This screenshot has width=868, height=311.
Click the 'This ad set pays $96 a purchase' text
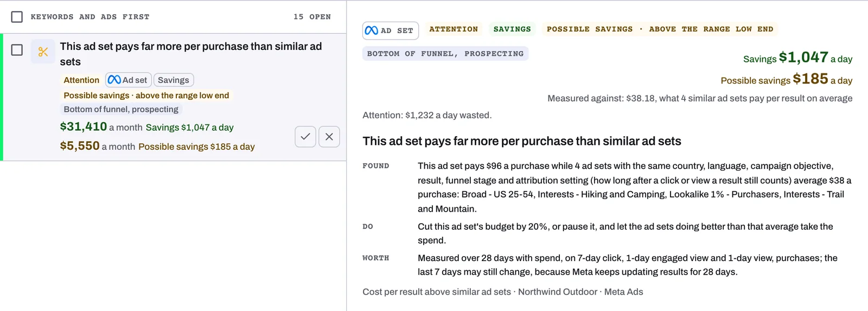click(x=635, y=187)
